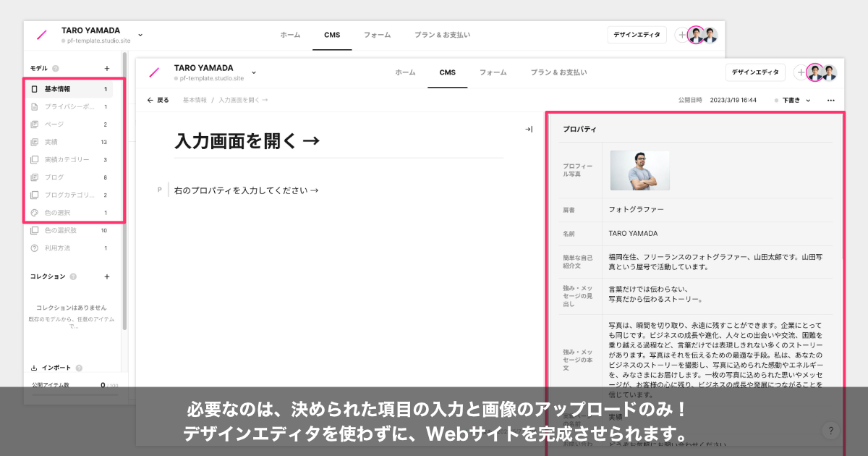
Task: Select the CMS tab in the front window
Action: [447, 72]
